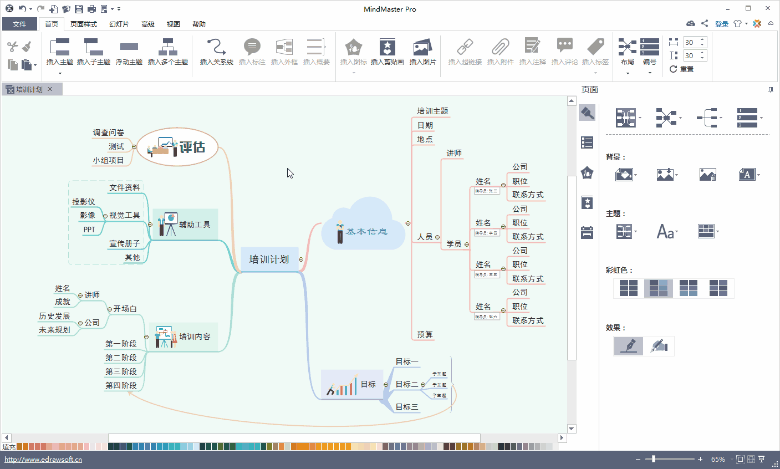Open the task calendar panel in sidebar
The image size is (780, 469).
click(587, 232)
